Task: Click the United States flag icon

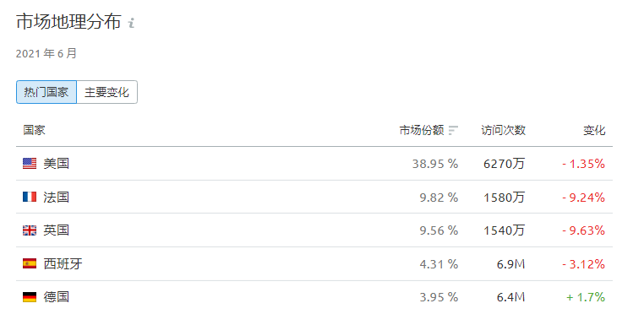Action: (30, 163)
